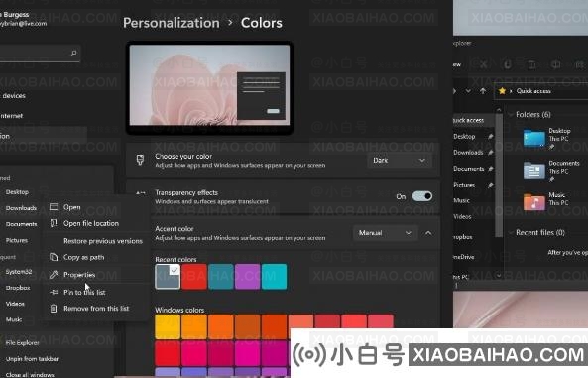
Task: Select Dropbox in the jump list
Action: pyautogui.click(x=18, y=288)
